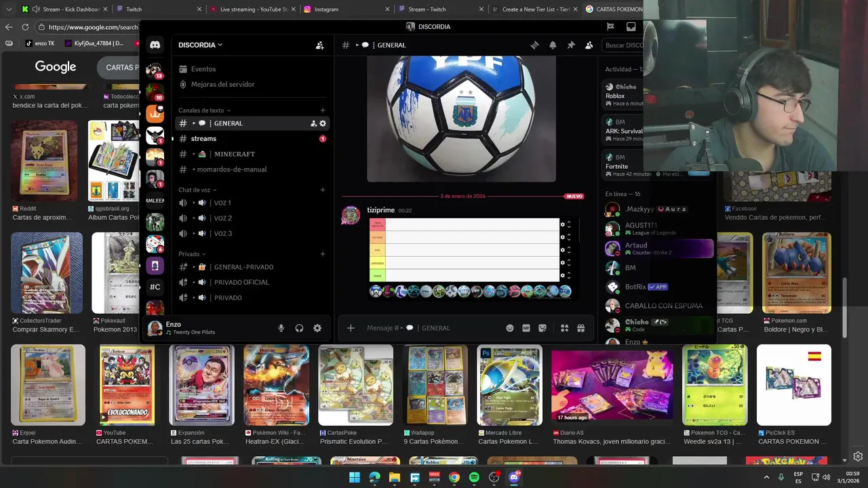
Task: Open sticker picker in message bar
Action: coord(542,328)
